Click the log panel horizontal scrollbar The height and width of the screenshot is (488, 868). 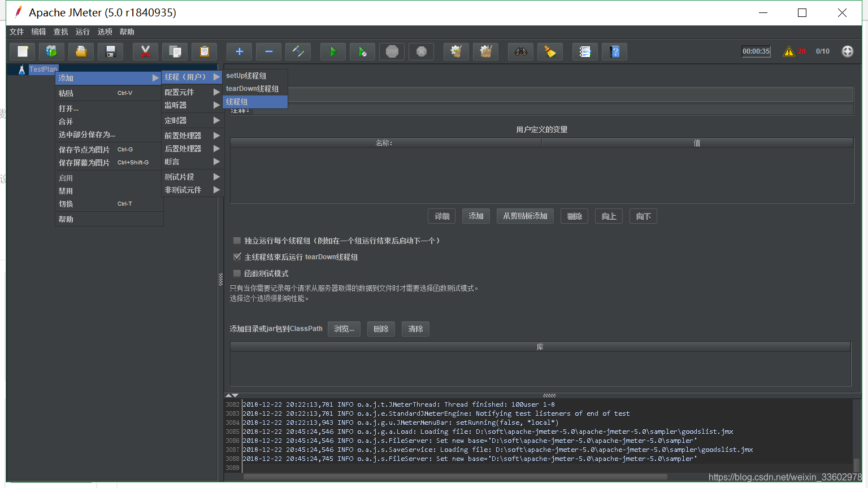(455, 477)
